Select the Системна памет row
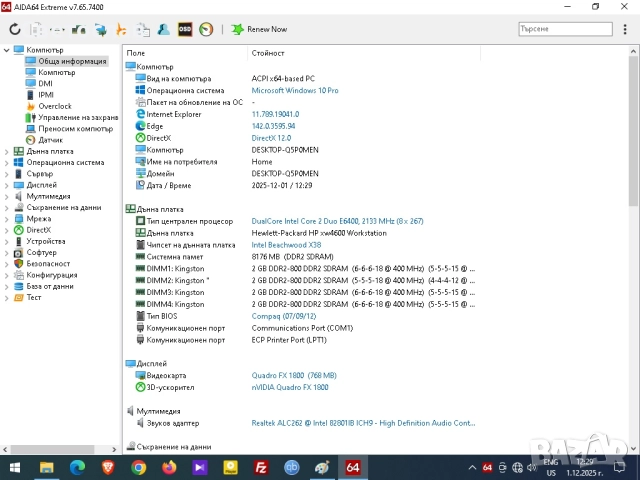 [x=235, y=257]
